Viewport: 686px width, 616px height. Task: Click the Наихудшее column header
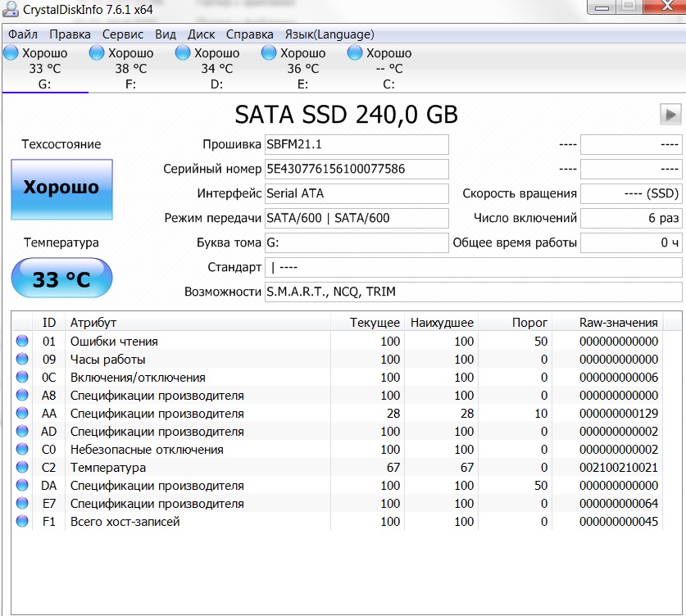coord(442,323)
